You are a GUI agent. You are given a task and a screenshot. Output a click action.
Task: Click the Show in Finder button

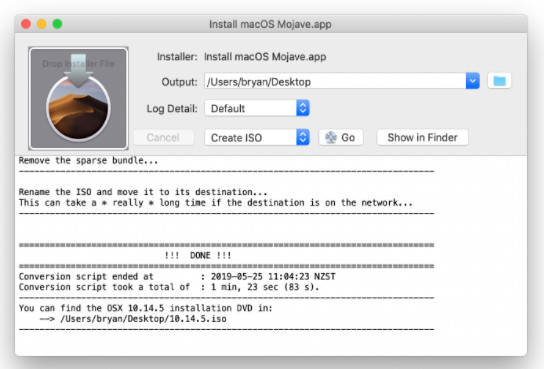click(423, 138)
